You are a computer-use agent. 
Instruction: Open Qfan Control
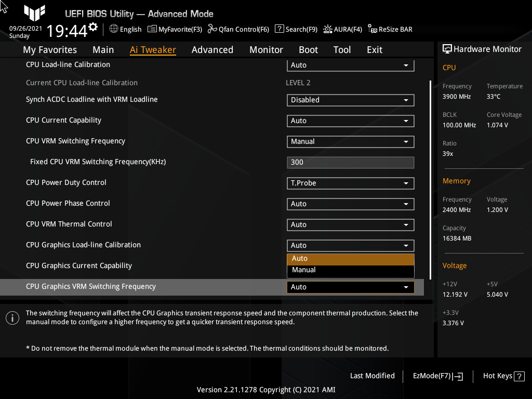[238, 29]
